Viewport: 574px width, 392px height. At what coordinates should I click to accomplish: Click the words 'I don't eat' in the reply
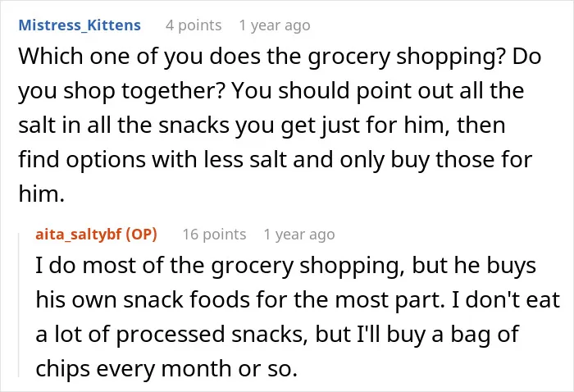[506, 300]
